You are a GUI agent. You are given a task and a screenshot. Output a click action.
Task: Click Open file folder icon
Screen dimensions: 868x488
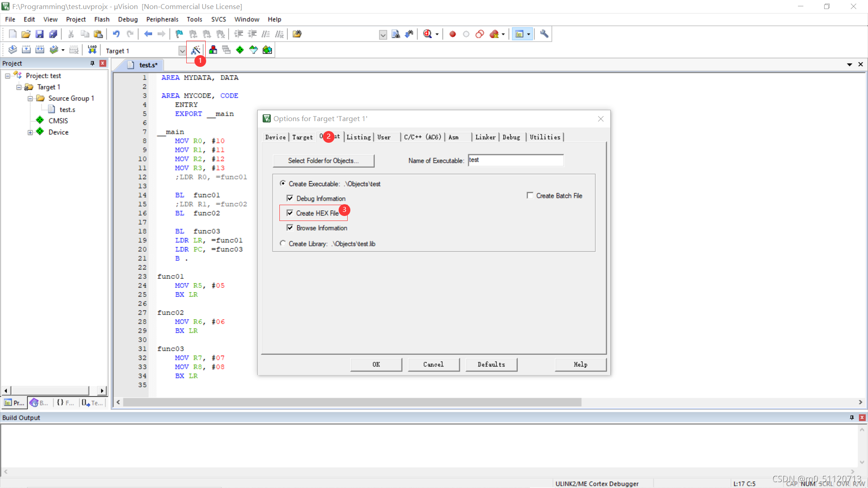pos(26,34)
